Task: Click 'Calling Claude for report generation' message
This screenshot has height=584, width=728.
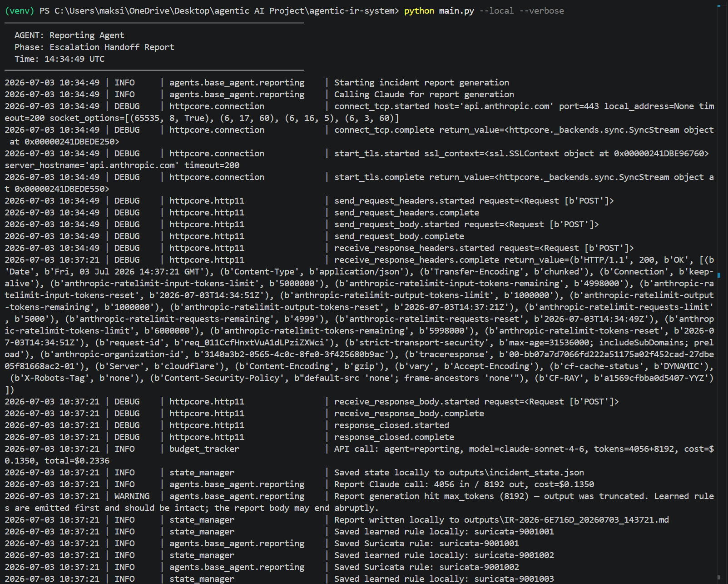Action: tap(424, 95)
